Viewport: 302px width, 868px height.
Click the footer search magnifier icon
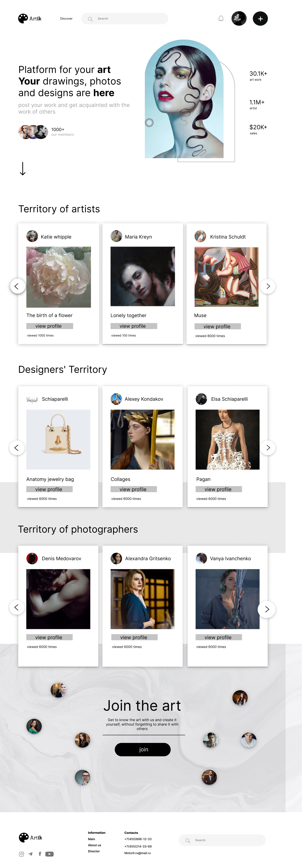[x=188, y=840]
